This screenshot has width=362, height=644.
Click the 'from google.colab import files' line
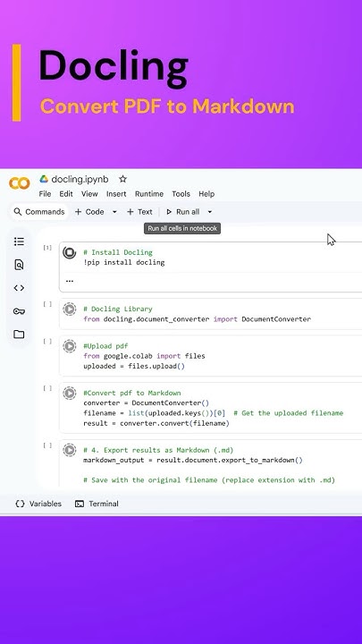144,356
